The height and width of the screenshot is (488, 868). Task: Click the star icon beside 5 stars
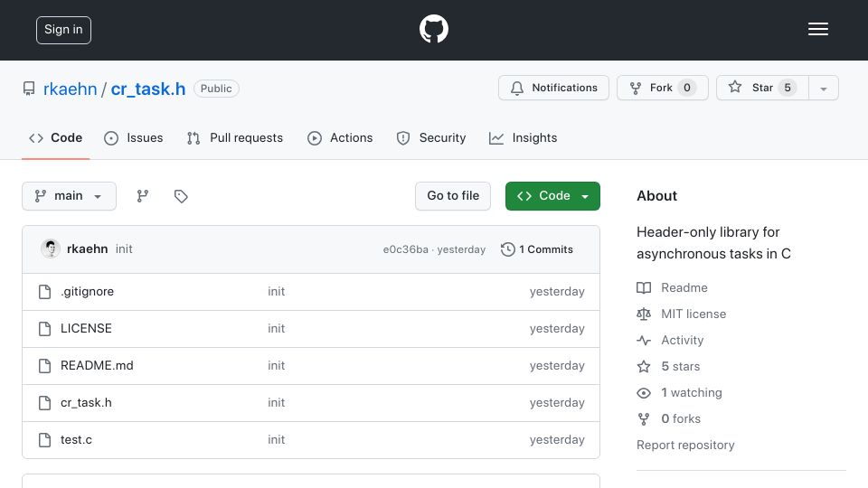(644, 366)
